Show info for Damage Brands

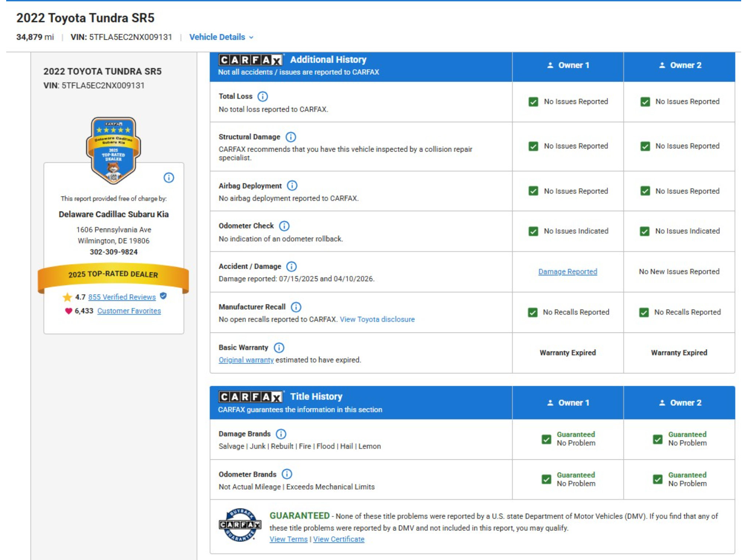281,434
